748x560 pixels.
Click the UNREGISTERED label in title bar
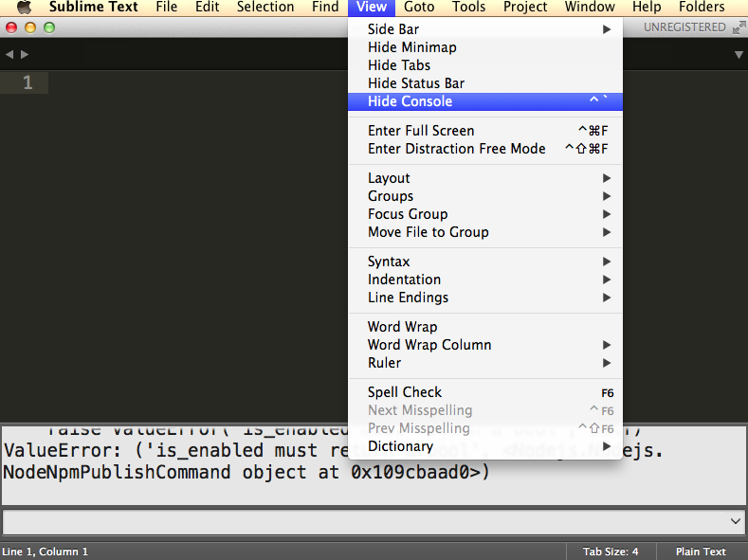pos(684,27)
